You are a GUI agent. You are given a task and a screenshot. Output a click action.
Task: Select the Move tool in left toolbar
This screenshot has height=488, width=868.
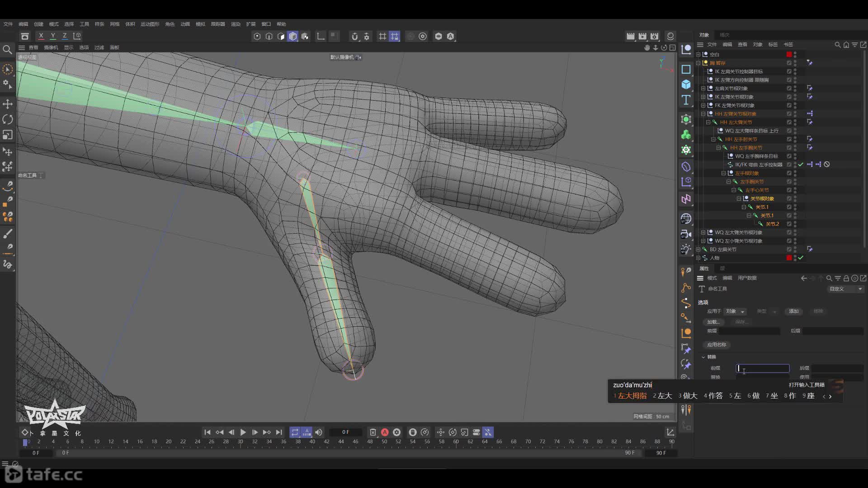pos(8,104)
